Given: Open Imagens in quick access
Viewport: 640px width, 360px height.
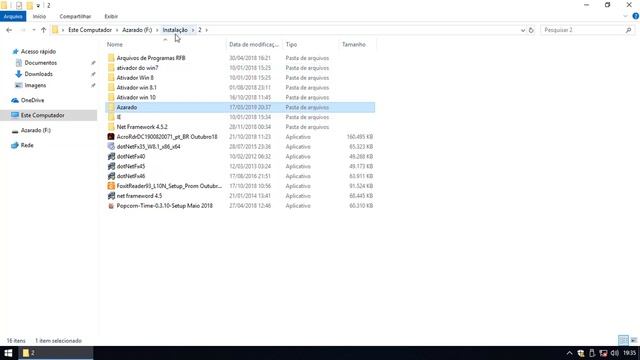Looking at the screenshot, I should tap(35, 85).
